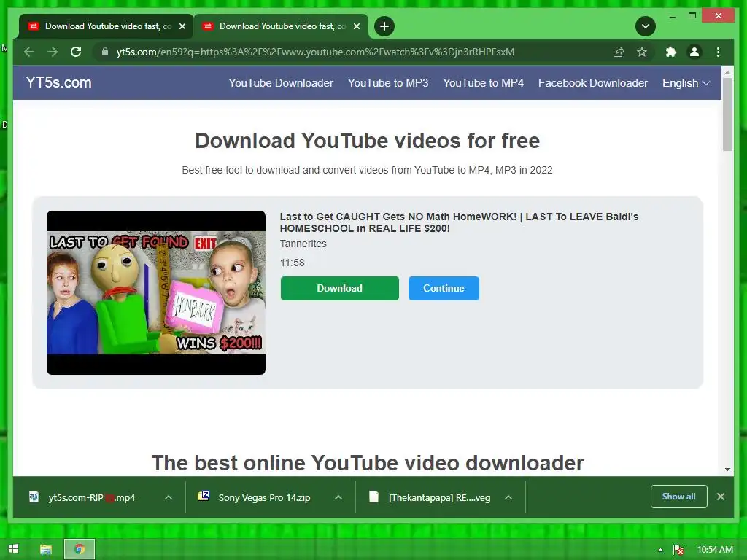Expand options for Sony Vegas Pro 14.zip

click(x=338, y=497)
